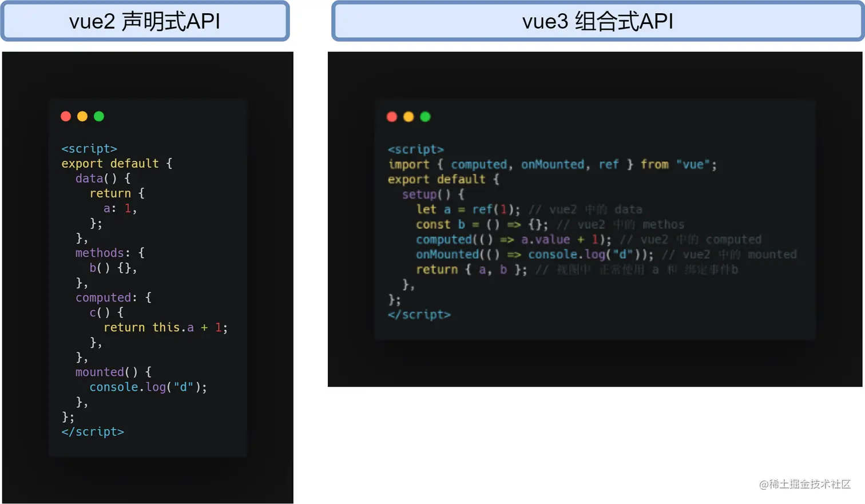The width and height of the screenshot is (865, 504).
Task: Select the 'vue3 组合式API' header box
Action: click(598, 21)
